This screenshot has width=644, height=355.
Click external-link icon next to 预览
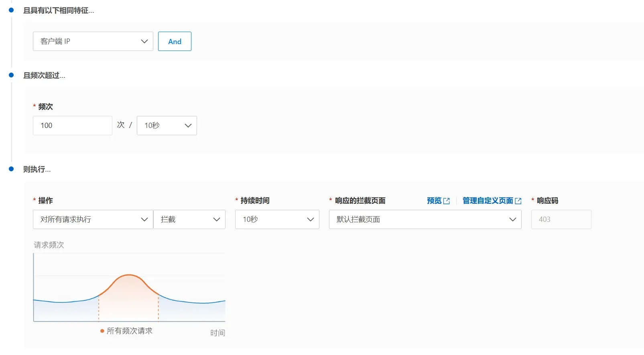(447, 201)
